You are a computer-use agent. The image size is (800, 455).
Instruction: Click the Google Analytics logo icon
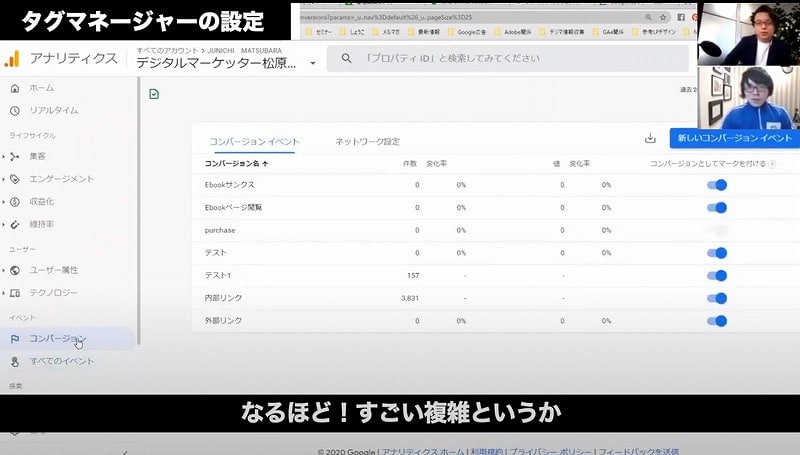click(x=12, y=59)
